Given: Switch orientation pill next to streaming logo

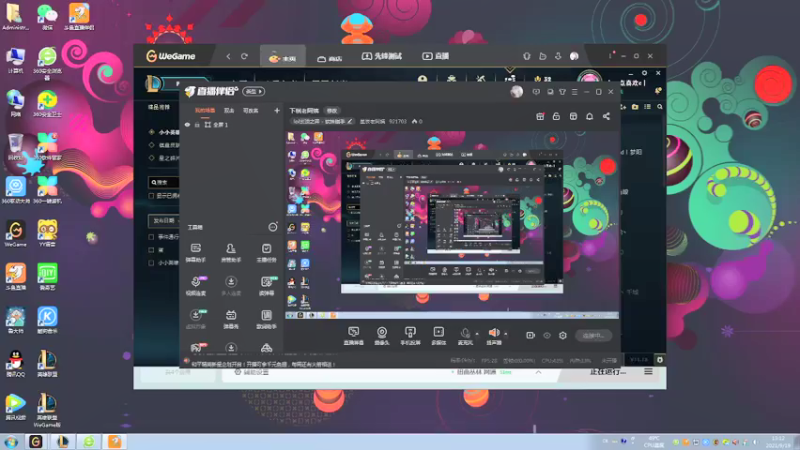Looking at the screenshot, I should tap(254, 92).
